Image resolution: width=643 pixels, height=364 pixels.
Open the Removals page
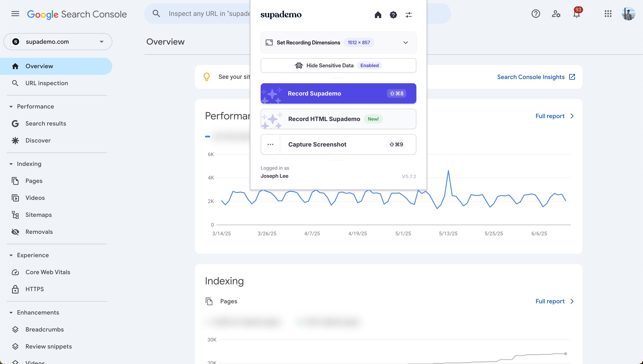(56, 232)
